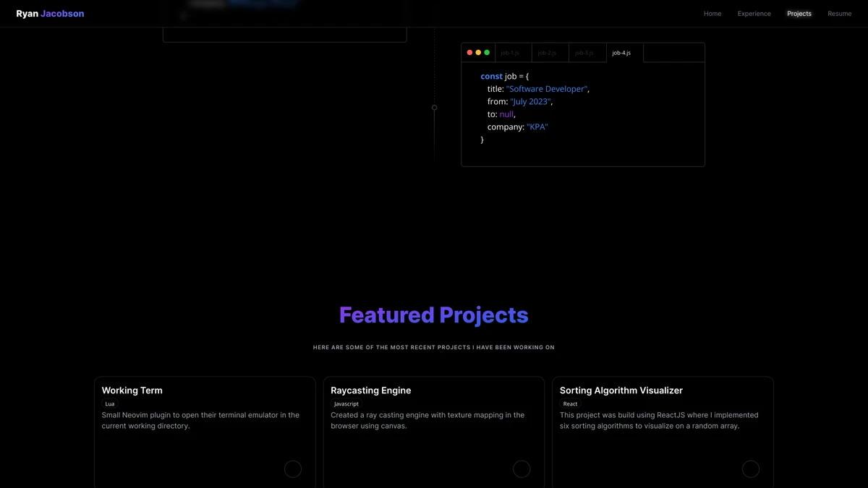Click the Working Term Neovim plugin description
Image resolution: width=868 pixels, height=488 pixels.
pos(200,421)
